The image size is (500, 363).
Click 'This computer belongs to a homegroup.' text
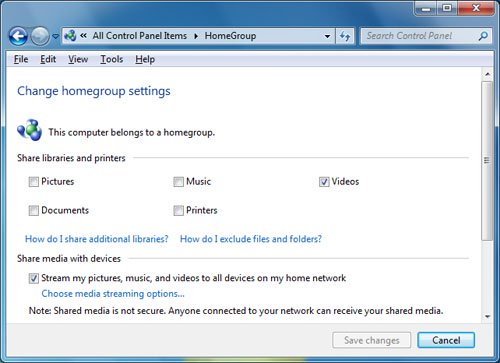(132, 132)
